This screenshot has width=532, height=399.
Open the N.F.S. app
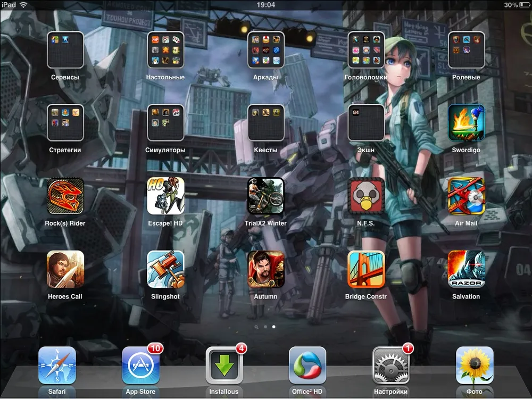point(366,196)
